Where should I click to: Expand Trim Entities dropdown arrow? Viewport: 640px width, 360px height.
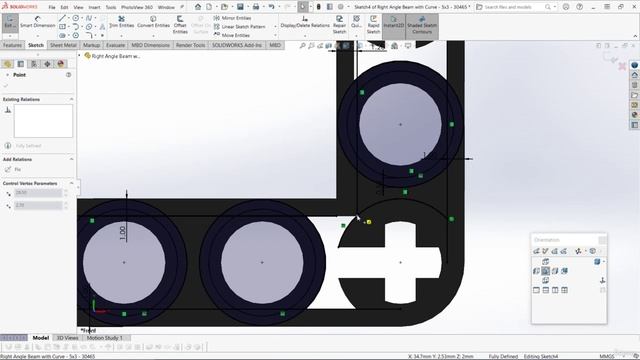click(121, 36)
